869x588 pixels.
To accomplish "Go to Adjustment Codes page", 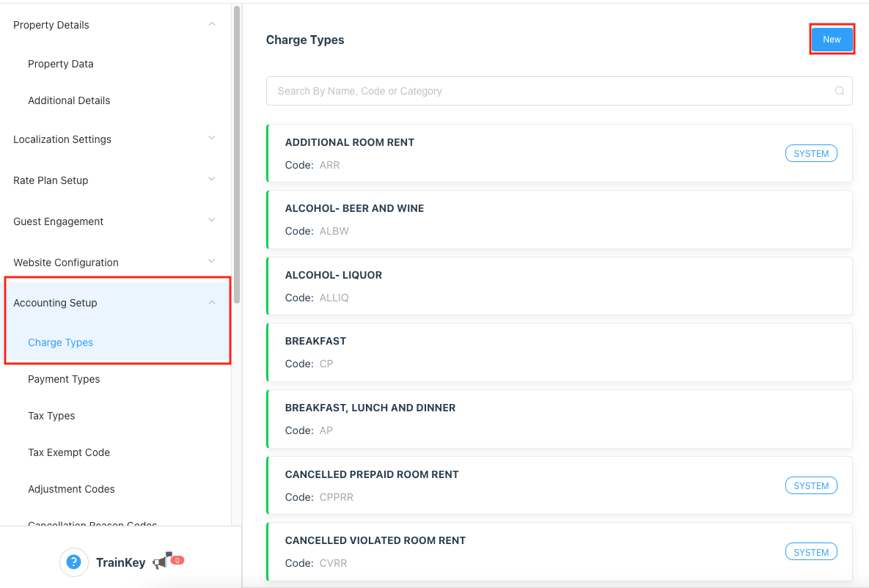I will [x=71, y=489].
